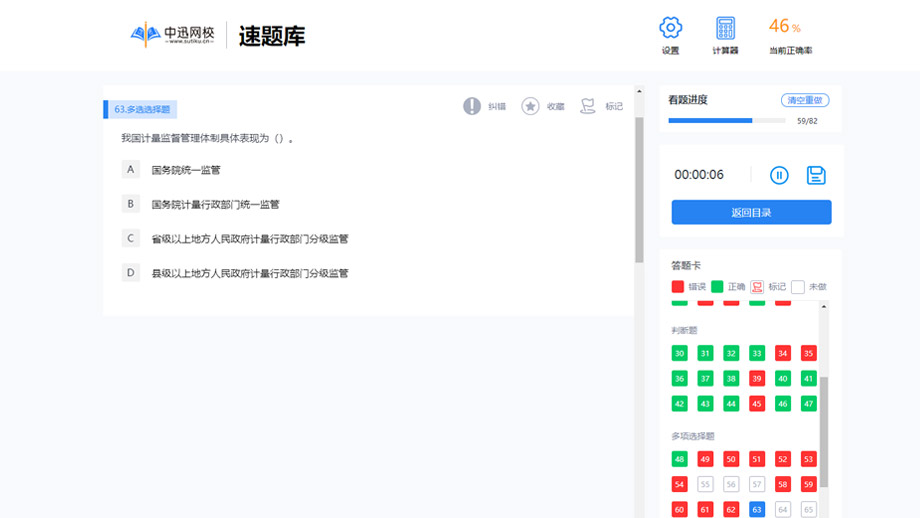Pause the timer with pause icon
The width and height of the screenshot is (920, 518).
coord(779,175)
